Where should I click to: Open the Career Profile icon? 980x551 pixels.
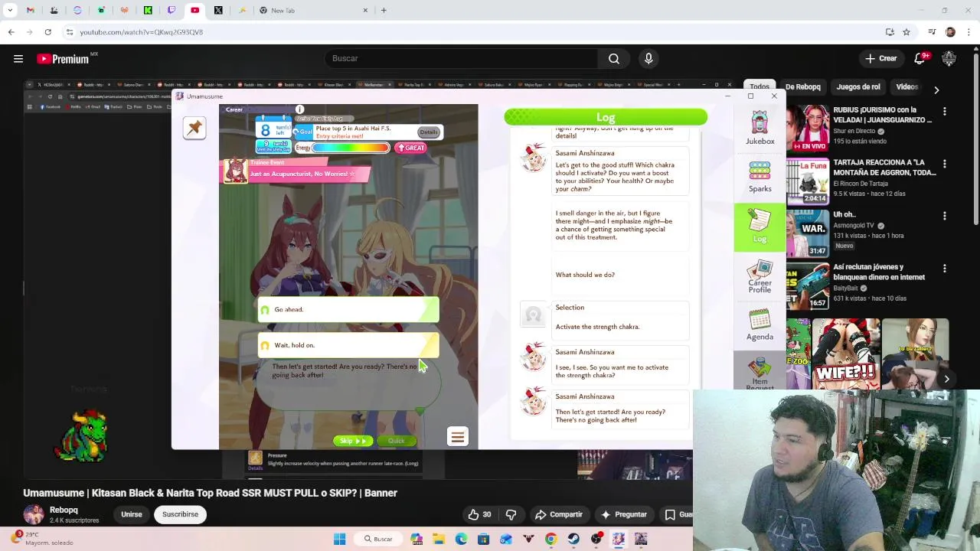pyautogui.click(x=759, y=276)
